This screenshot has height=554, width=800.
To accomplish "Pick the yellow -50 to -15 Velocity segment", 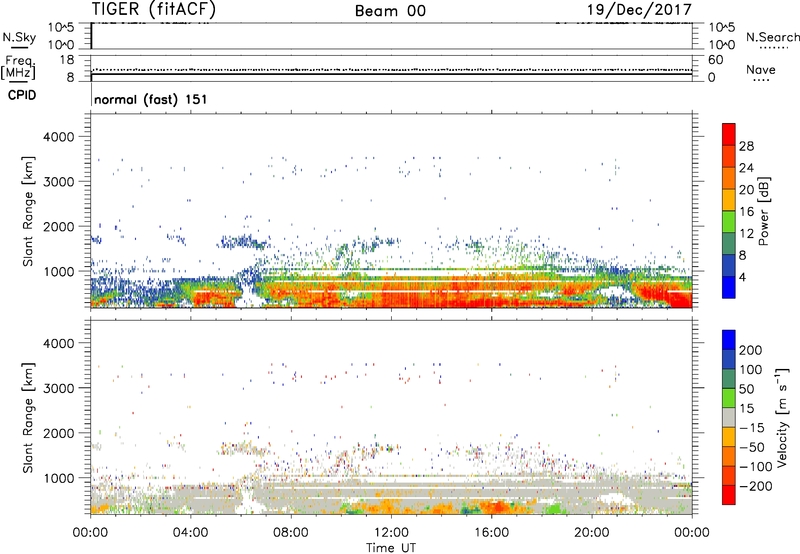I will click(729, 437).
